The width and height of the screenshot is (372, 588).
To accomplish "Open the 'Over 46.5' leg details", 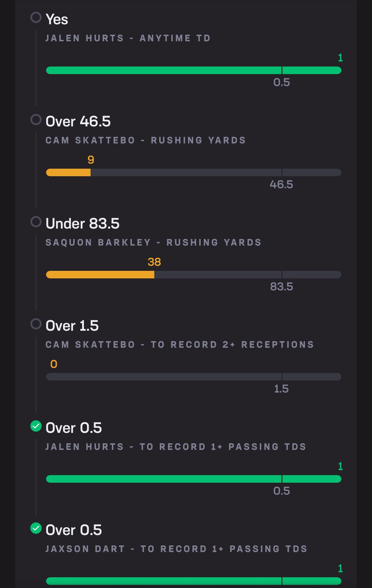I will point(78,121).
